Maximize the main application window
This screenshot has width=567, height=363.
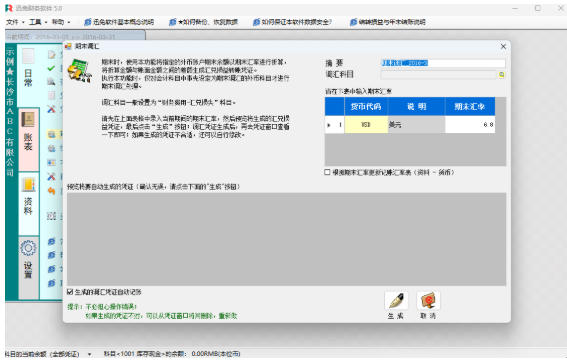click(x=538, y=8)
